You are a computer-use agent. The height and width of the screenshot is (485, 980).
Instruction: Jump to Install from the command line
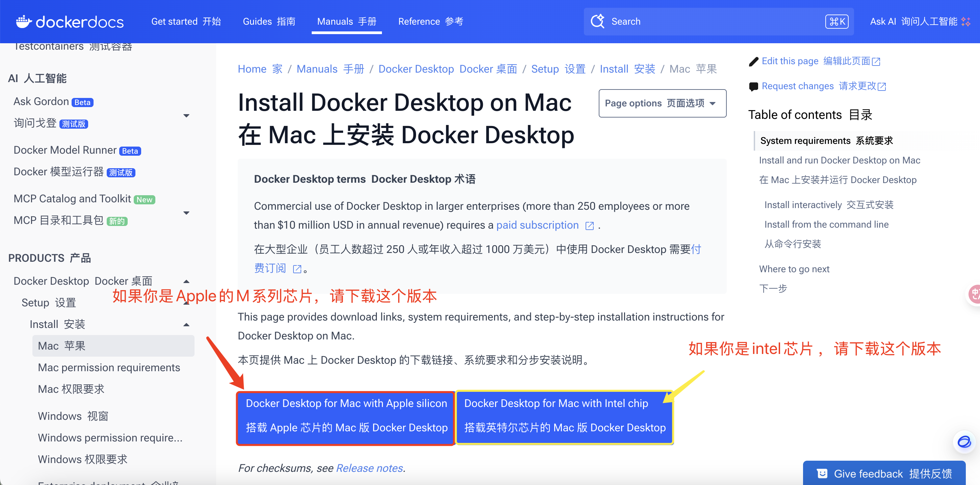click(x=826, y=225)
